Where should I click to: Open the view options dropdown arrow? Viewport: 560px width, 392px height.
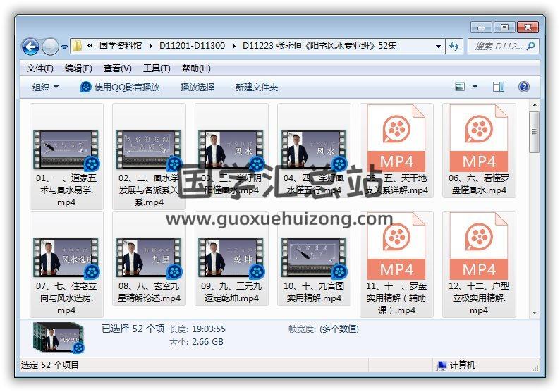click(475, 87)
